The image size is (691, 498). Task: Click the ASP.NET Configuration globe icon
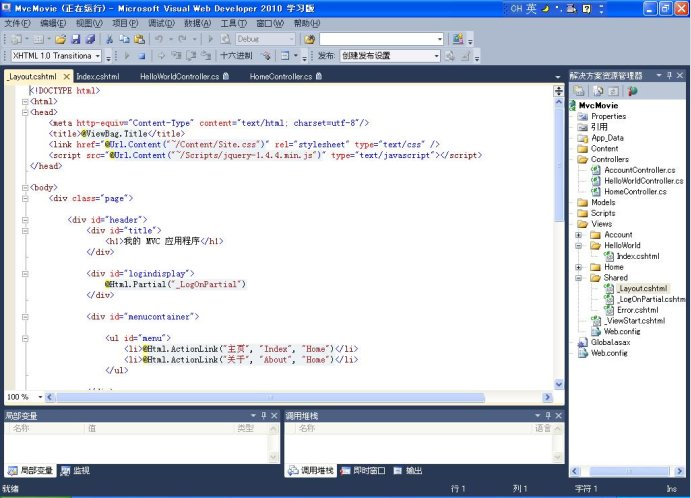tap(633, 91)
